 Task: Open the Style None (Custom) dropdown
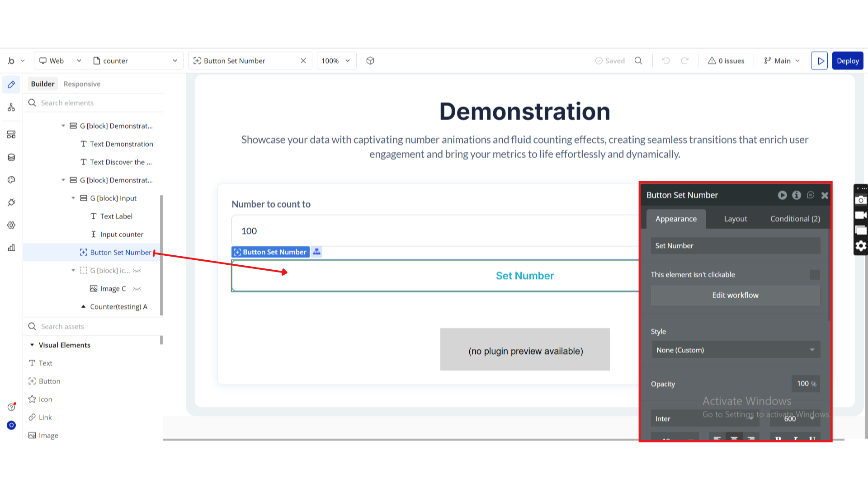[x=736, y=350]
